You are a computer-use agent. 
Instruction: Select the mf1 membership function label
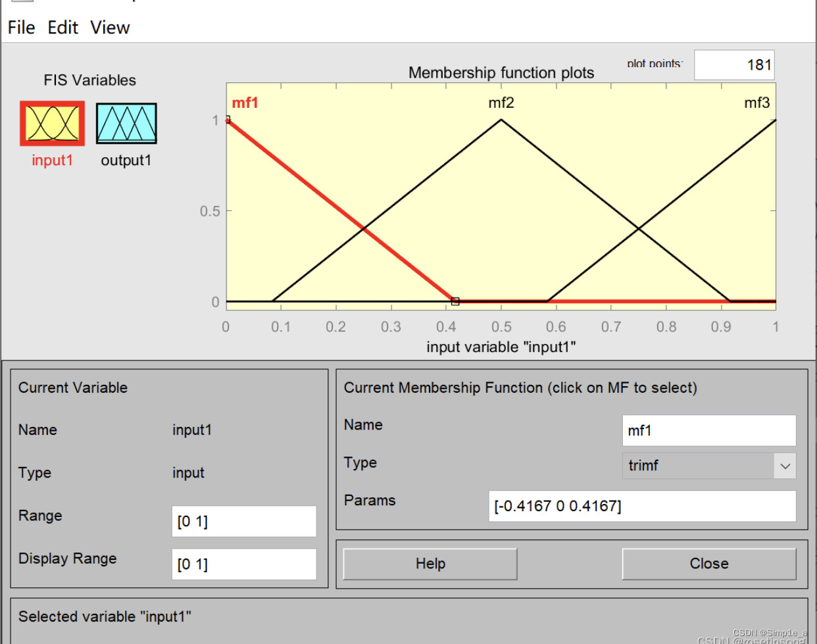click(x=245, y=103)
